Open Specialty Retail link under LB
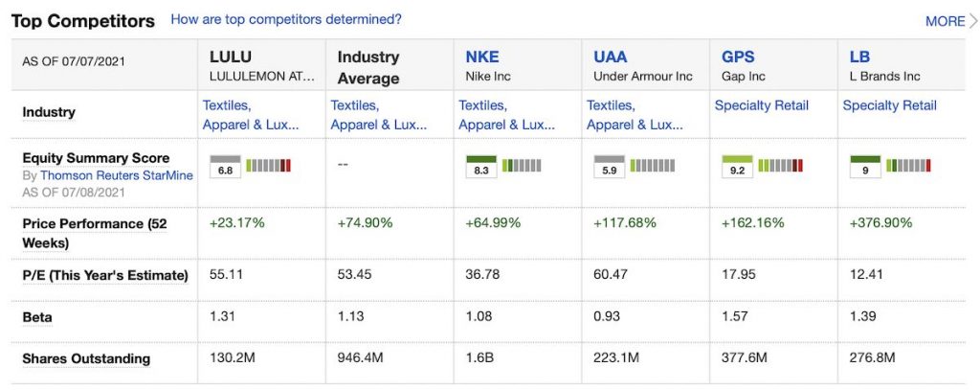The height and width of the screenshot is (390, 980). pos(889,105)
